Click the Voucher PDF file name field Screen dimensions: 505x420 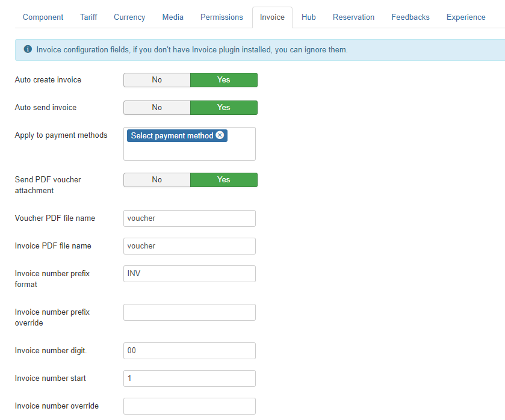[190, 218]
